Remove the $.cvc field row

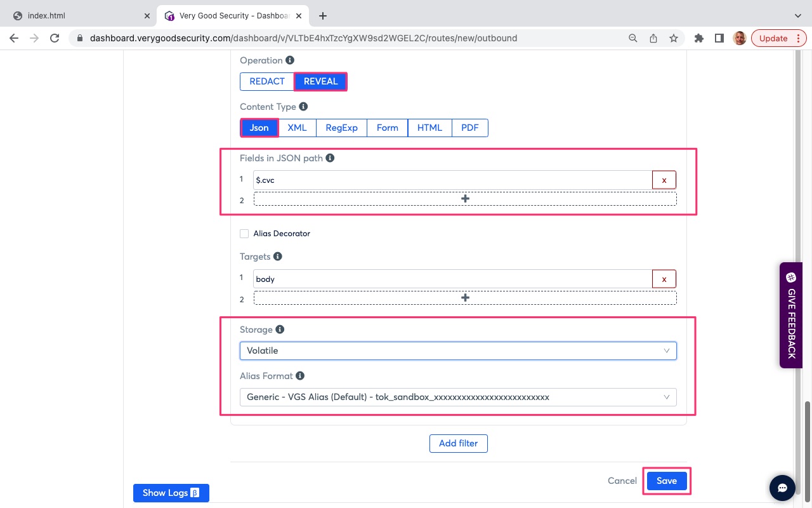(x=664, y=180)
